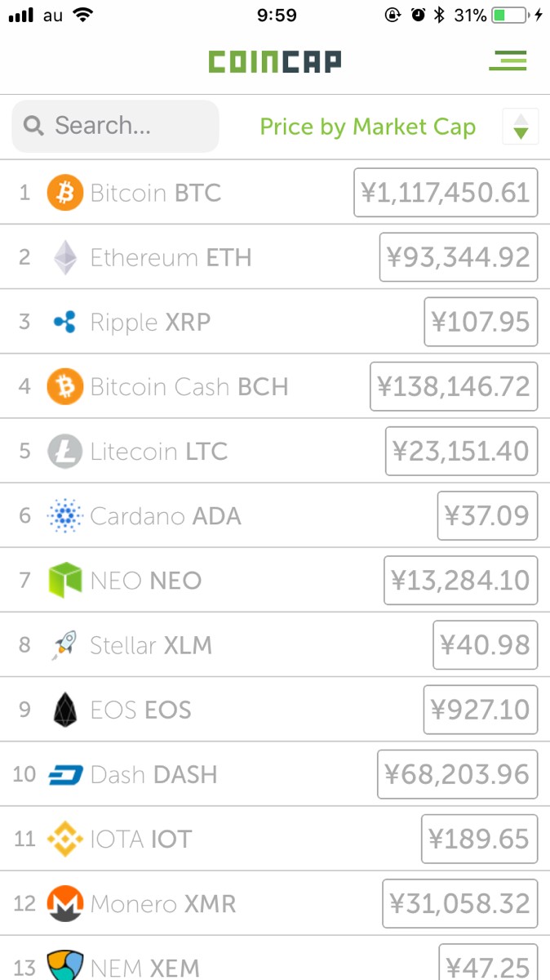The image size is (550, 980).
Task: Open the sort order arrow dropdown
Action: tap(521, 127)
